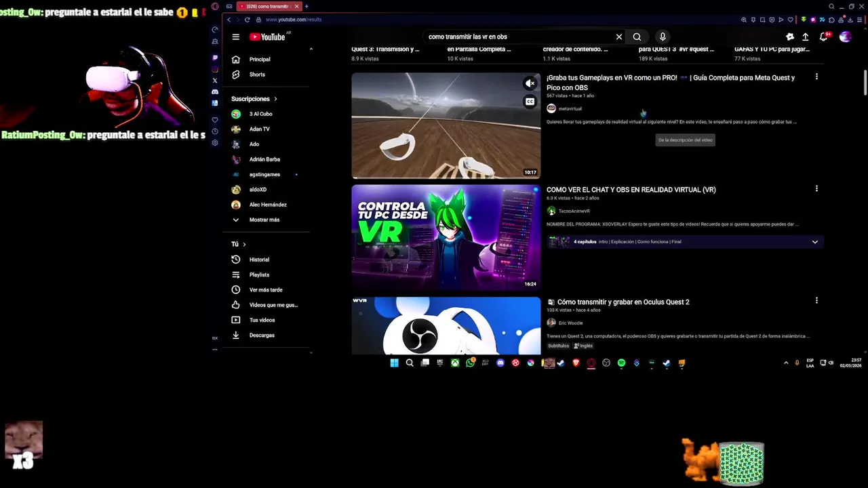This screenshot has height=488, width=868.
Task: Open settings gear in Opera sidebar
Action: (215, 143)
